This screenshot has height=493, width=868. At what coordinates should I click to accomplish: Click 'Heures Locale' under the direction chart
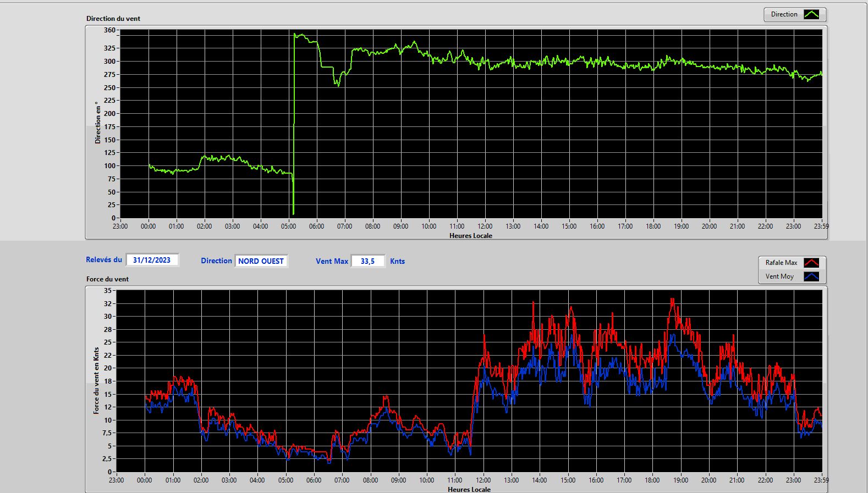pos(471,236)
